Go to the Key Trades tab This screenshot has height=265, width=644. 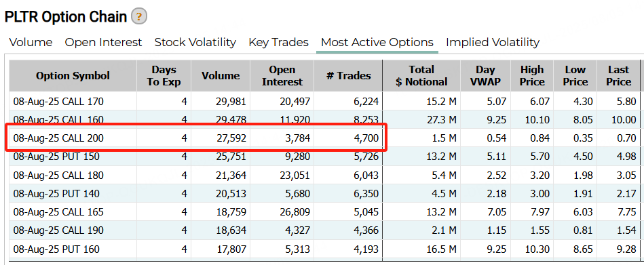tap(278, 42)
